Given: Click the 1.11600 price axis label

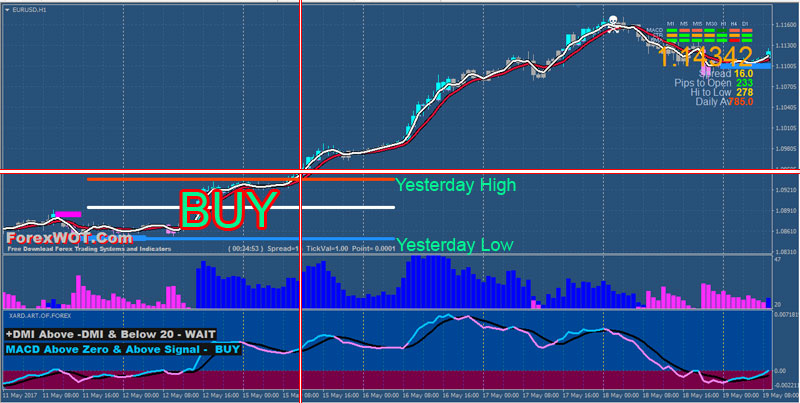Looking at the screenshot, I should [x=786, y=25].
